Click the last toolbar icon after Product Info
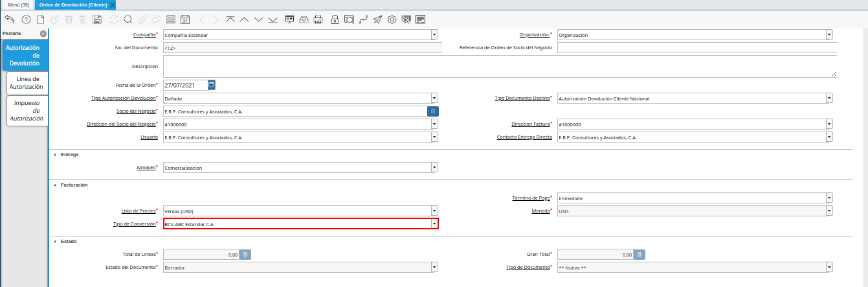Image resolution: width=868 pixels, height=287 pixels. click(x=421, y=19)
